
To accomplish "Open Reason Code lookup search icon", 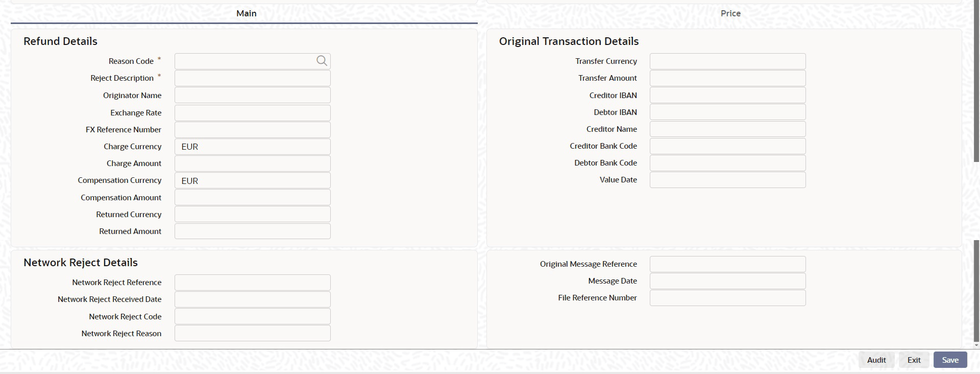I will [322, 61].
